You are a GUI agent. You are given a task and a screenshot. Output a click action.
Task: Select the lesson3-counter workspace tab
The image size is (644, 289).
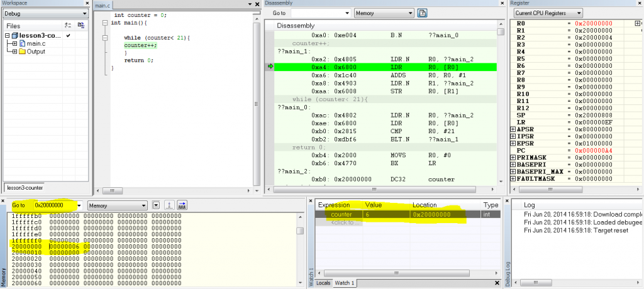click(x=25, y=188)
